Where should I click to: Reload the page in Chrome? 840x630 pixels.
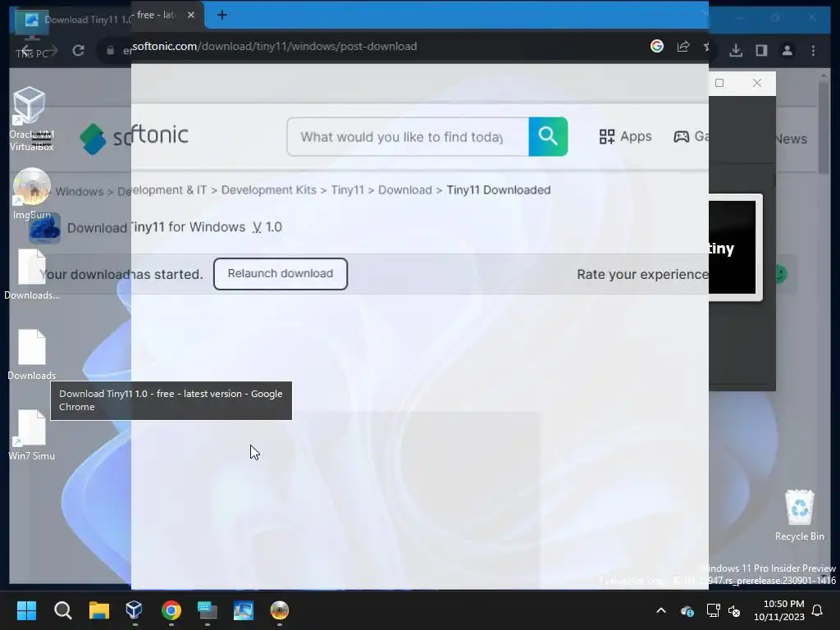[x=78, y=50]
